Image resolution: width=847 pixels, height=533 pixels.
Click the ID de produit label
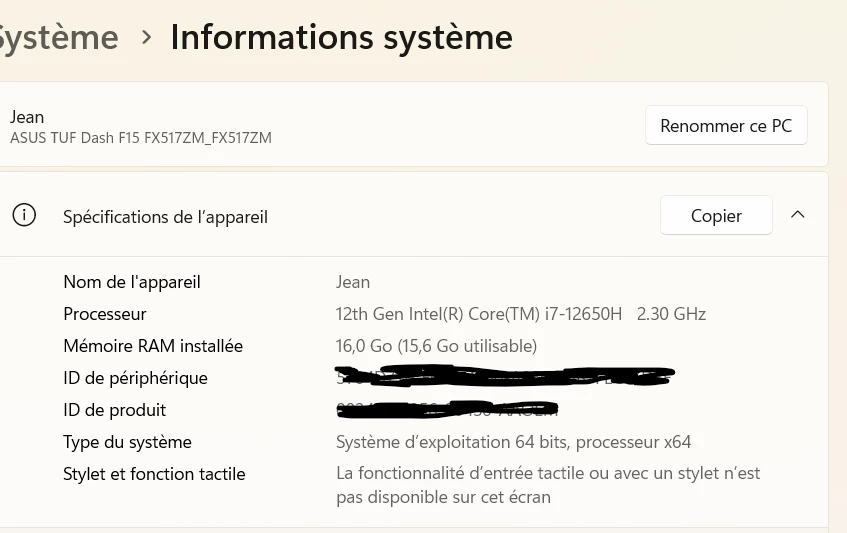pos(115,410)
